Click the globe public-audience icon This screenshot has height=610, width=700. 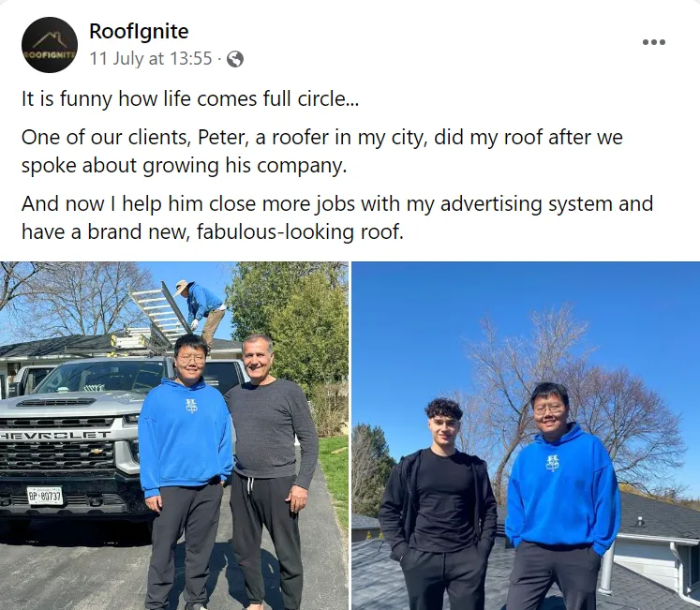point(235,59)
